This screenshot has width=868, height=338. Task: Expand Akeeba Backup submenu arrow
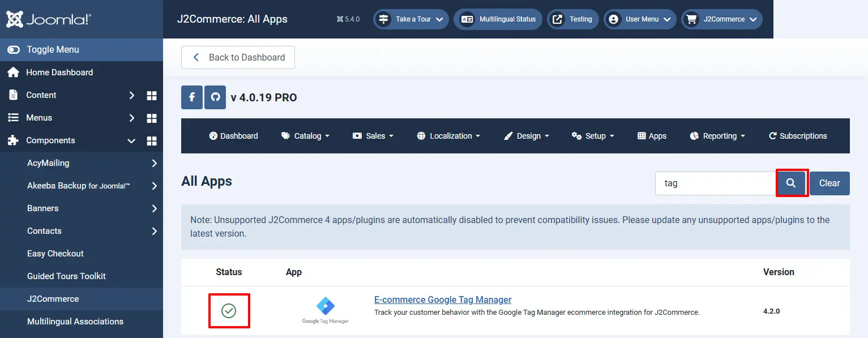pyautogui.click(x=155, y=186)
